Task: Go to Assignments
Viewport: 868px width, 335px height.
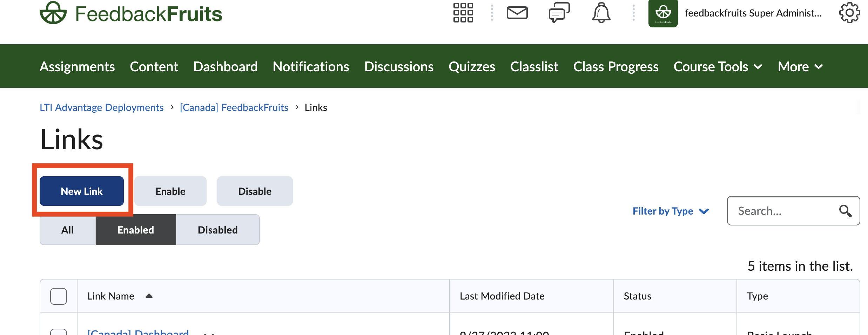Action: (x=77, y=66)
